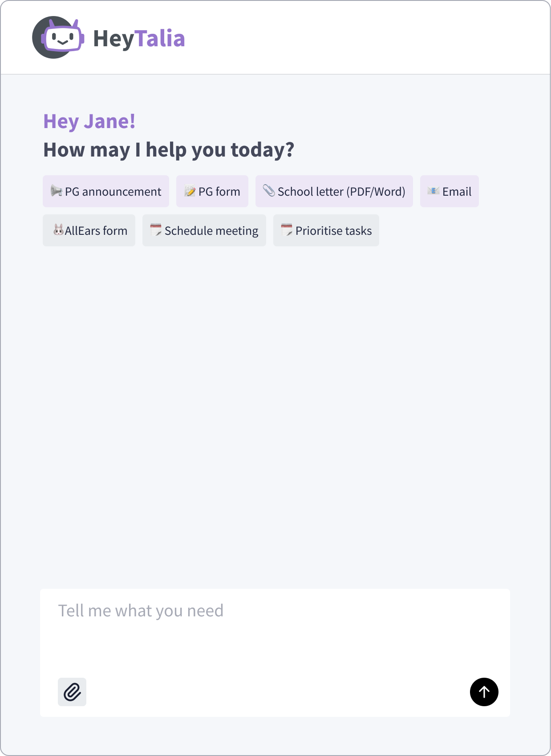
Task: Click the HeyTalia wordmark in header
Action: pyautogui.click(x=139, y=39)
